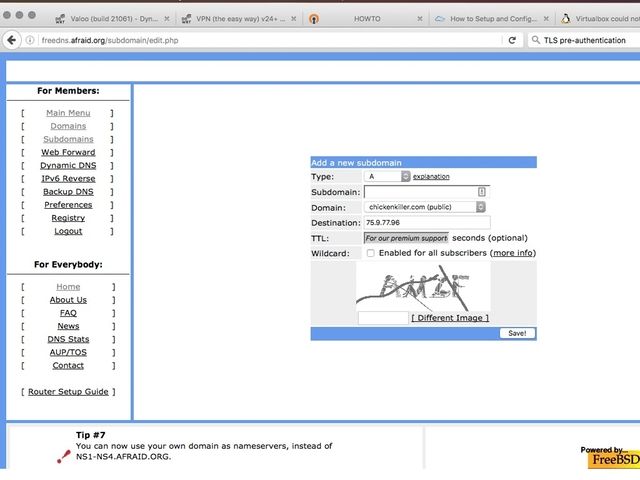Switch to How to Setup and Config tab

(x=492, y=19)
